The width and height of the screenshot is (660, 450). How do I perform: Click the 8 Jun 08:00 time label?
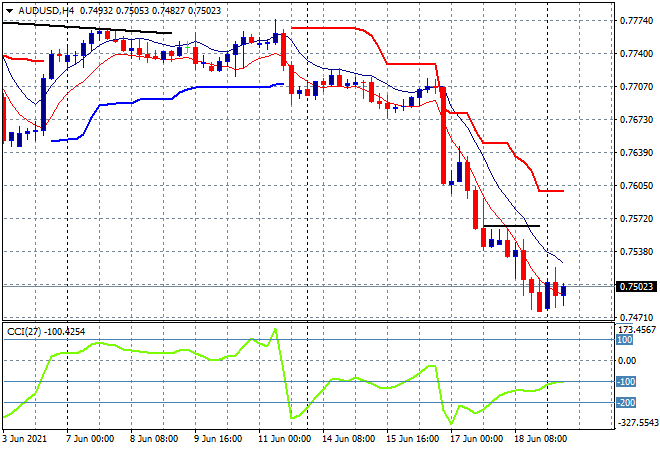[154, 439]
